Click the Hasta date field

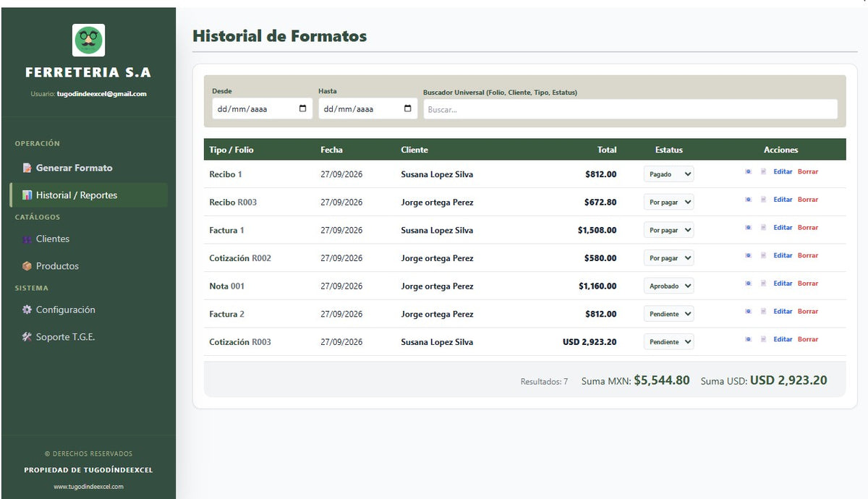click(x=367, y=108)
